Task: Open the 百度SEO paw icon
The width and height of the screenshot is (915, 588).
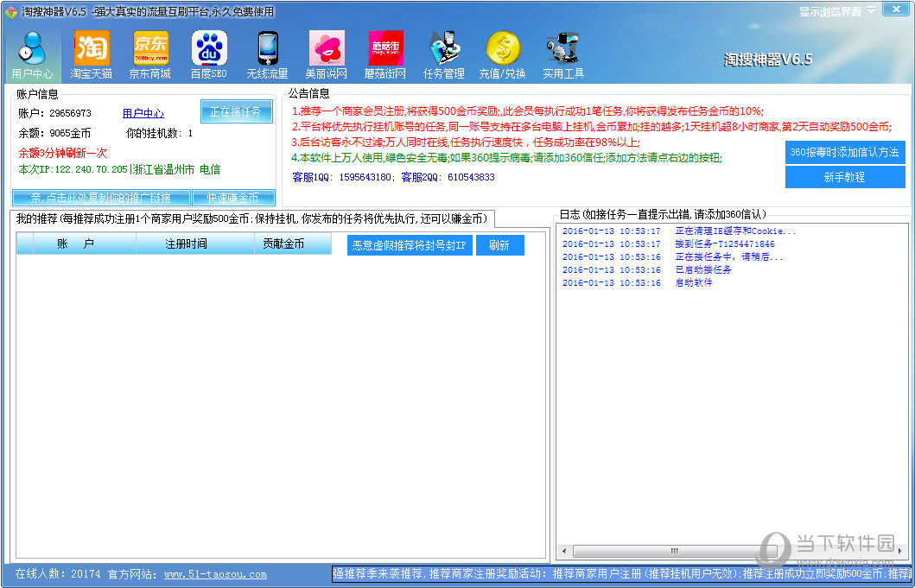Action: (209, 55)
